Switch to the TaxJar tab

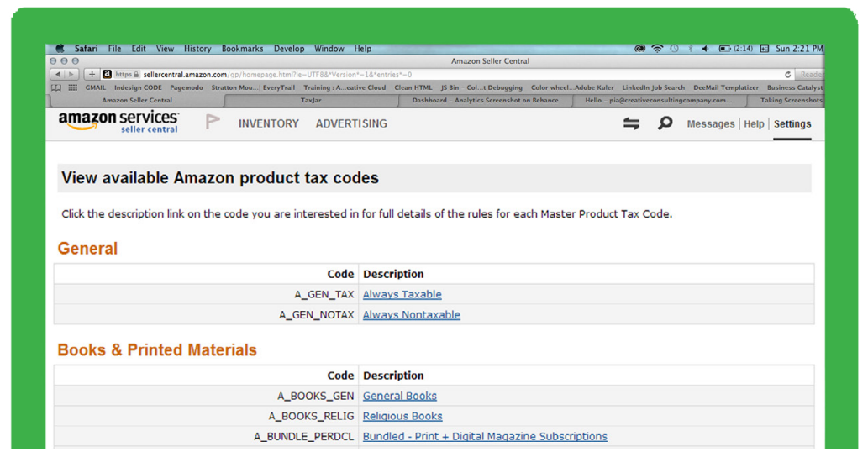pyautogui.click(x=311, y=100)
